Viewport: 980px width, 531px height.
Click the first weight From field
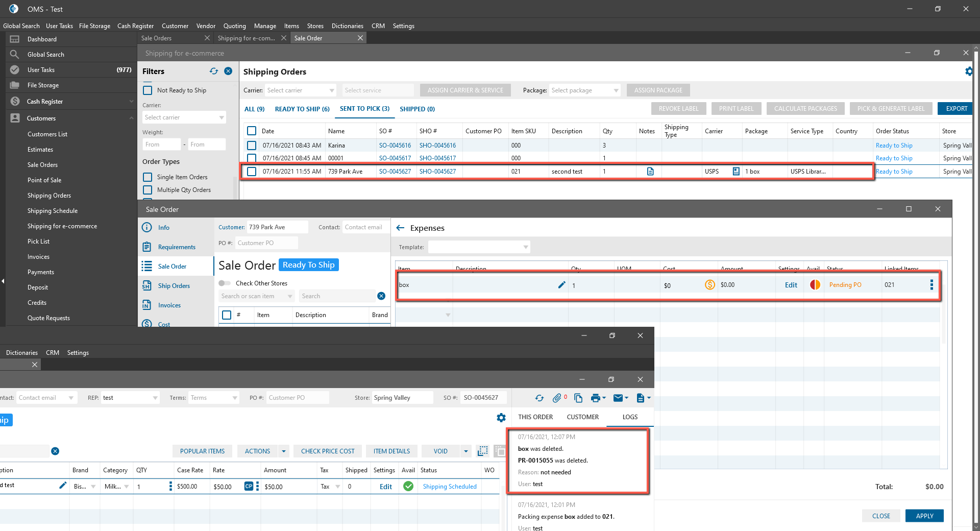(162, 144)
